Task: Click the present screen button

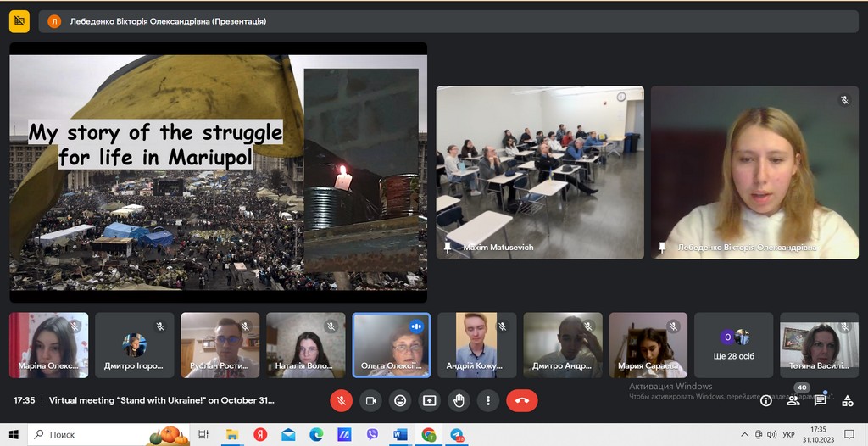Action: pos(430,400)
